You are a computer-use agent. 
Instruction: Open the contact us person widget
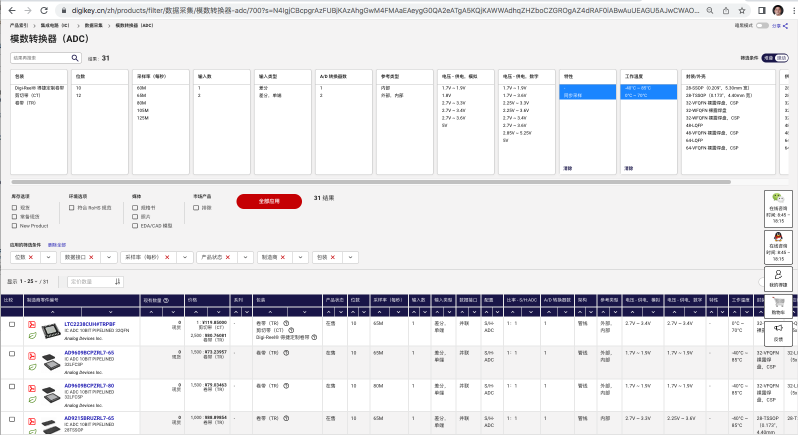point(778,278)
